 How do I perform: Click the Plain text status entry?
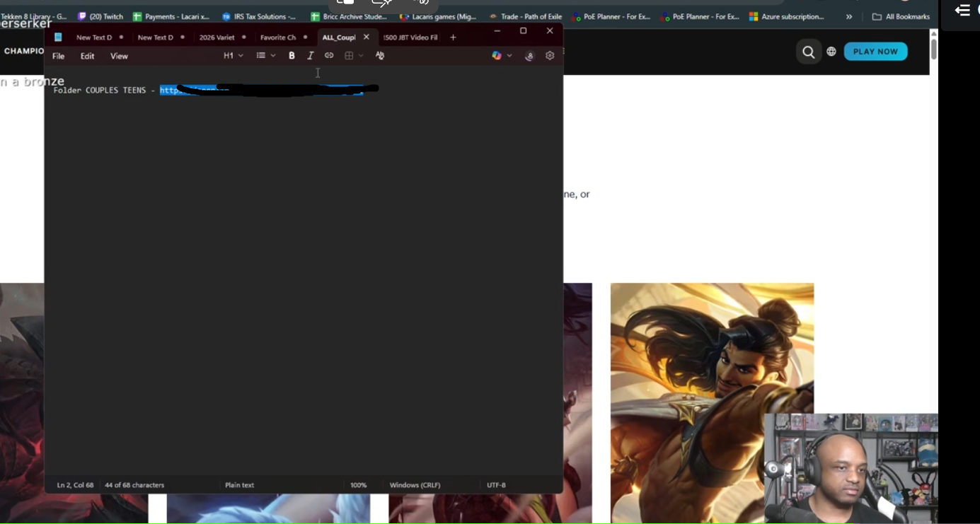239,485
